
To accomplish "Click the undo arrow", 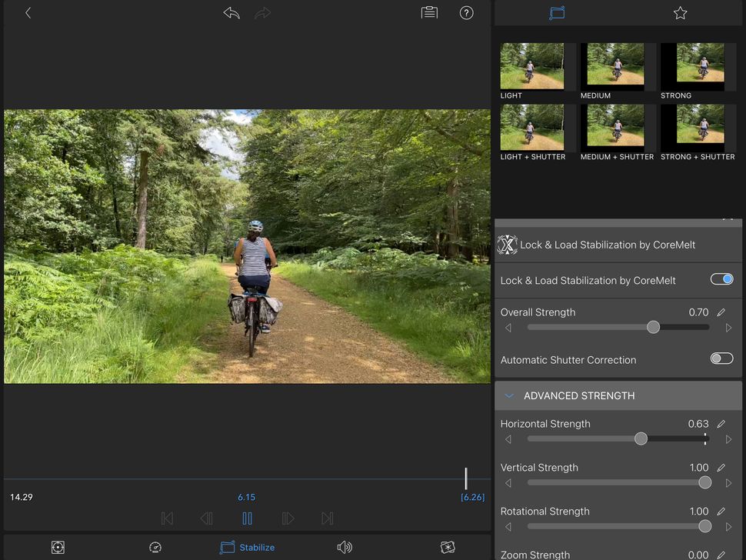I will coord(231,12).
